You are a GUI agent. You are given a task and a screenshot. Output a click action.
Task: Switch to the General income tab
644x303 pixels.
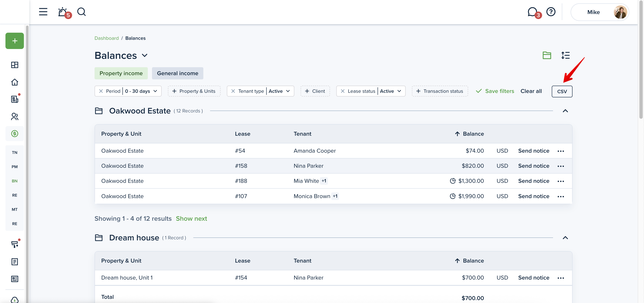pos(178,73)
